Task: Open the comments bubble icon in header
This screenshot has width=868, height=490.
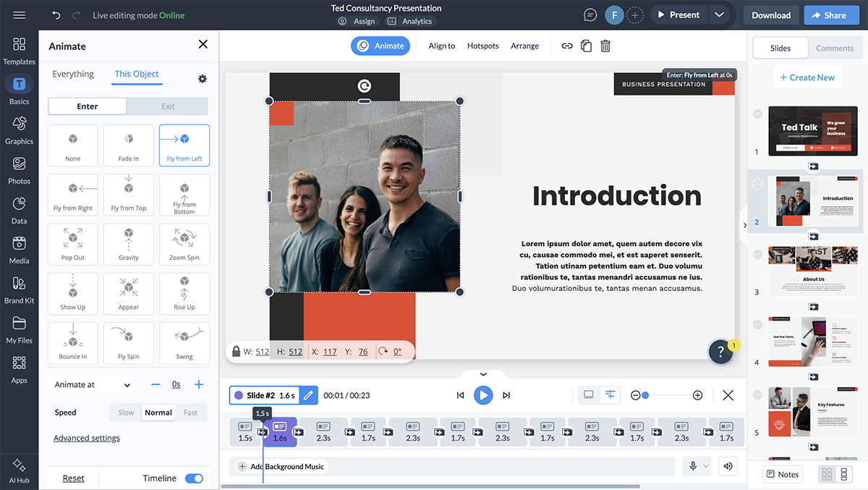Action: [x=590, y=15]
